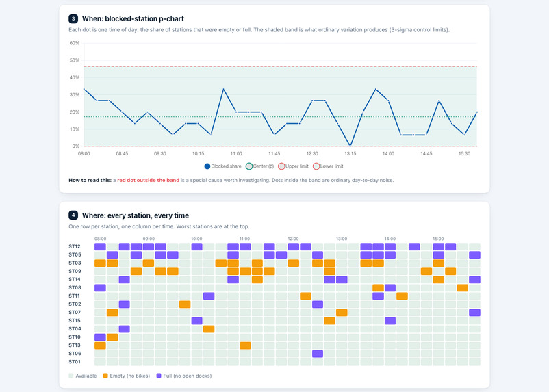Viewport: 549px width, 392px height.
Task: Toggle the Blocked share legend series
Action: 222,166
